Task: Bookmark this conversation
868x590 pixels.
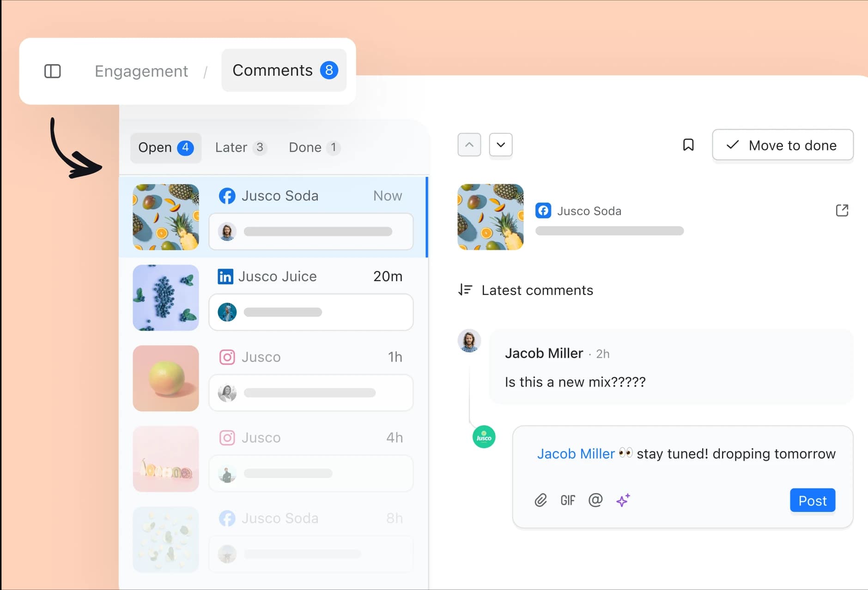Action: [688, 145]
